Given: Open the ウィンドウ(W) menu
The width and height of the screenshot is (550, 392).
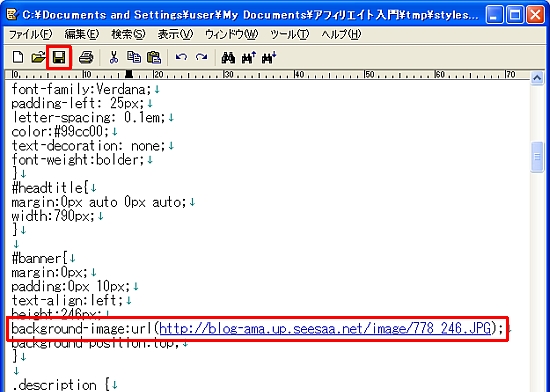Looking at the screenshot, I should [x=232, y=34].
